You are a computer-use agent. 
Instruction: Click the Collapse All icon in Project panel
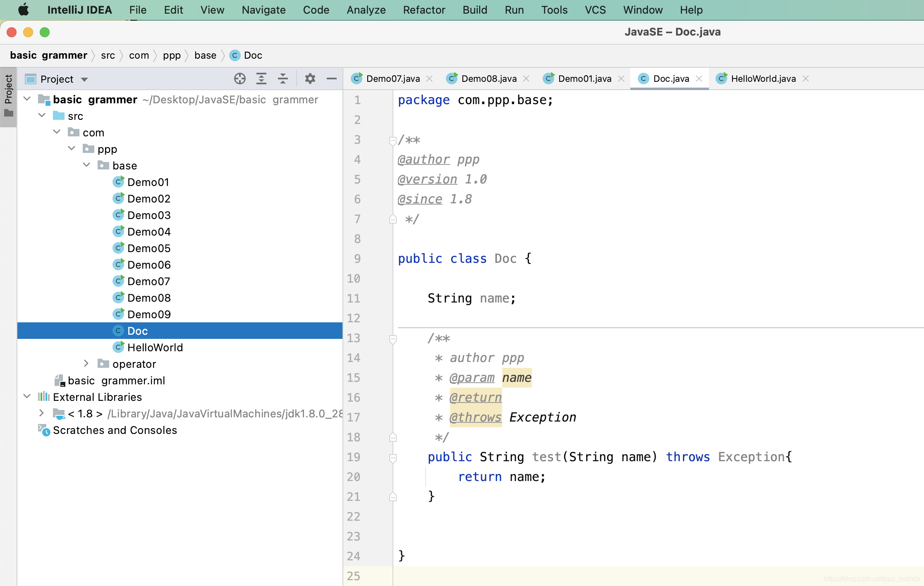pos(283,79)
